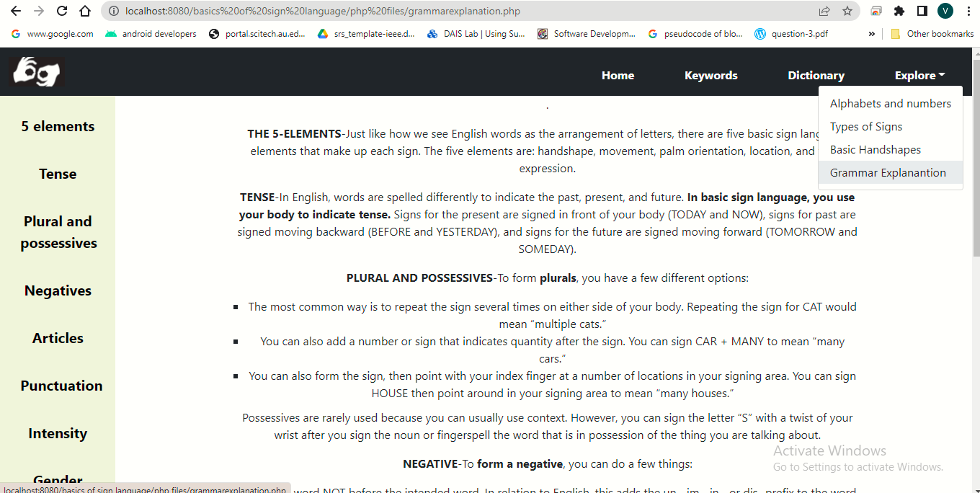Jump to Negatives section
The width and height of the screenshot is (980, 493).
click(58, 290)
